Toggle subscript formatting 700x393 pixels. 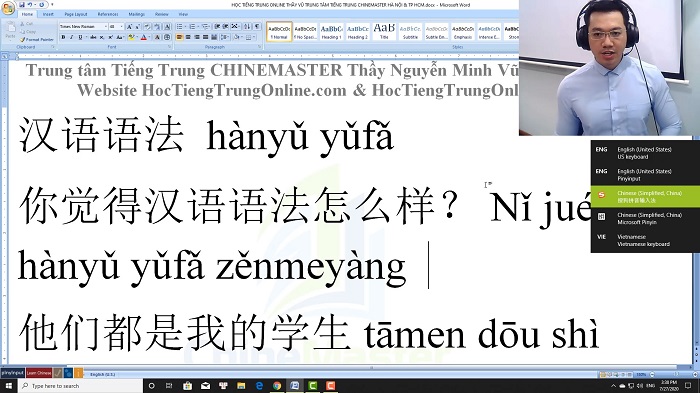[x=102, y=37]
